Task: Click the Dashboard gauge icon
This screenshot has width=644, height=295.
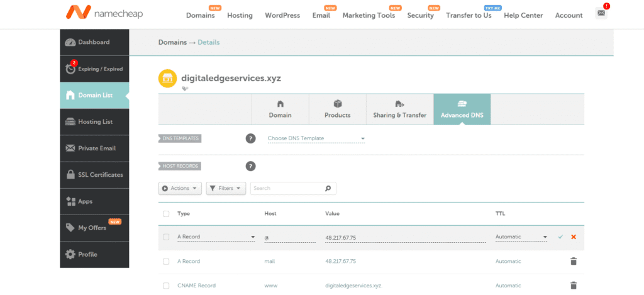Action: 70,42
